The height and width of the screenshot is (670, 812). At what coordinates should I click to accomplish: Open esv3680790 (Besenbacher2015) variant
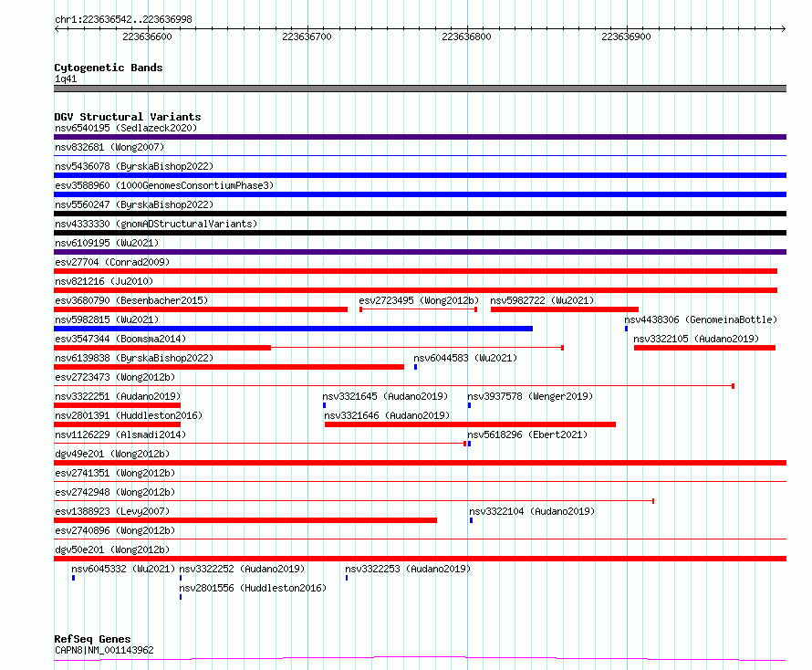point(131,300)
